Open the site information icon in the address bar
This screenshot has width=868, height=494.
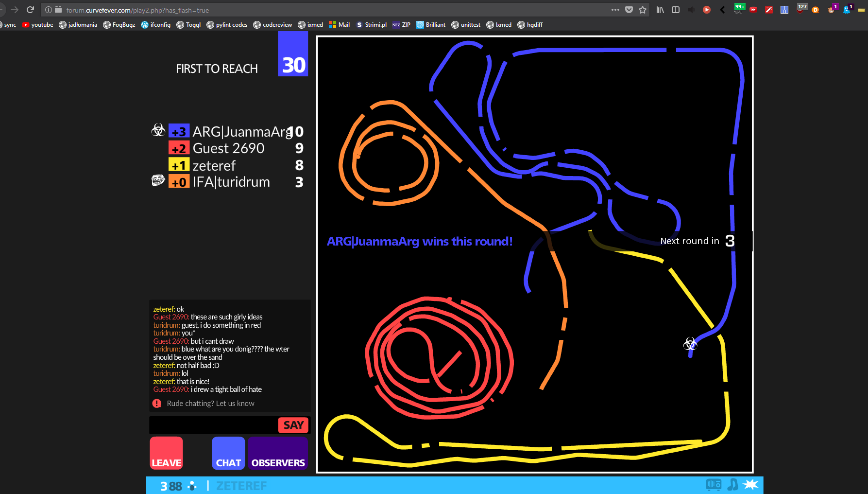click(x=49, y=10)
